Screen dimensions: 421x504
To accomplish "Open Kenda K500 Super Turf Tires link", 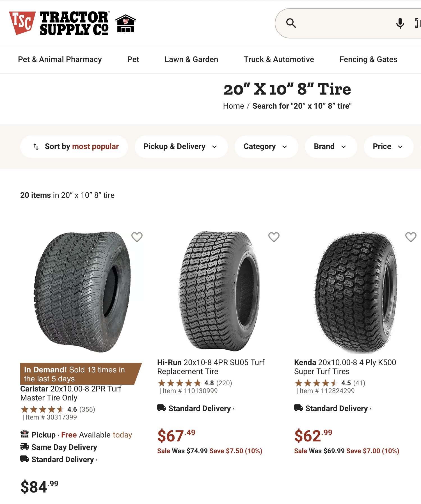I will pyautogui.click(x=345, y=367).
